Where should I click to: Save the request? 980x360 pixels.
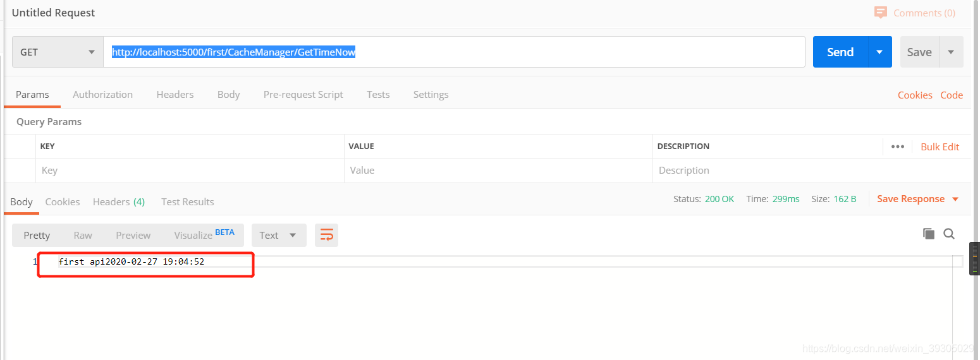(x=919, y=52)
